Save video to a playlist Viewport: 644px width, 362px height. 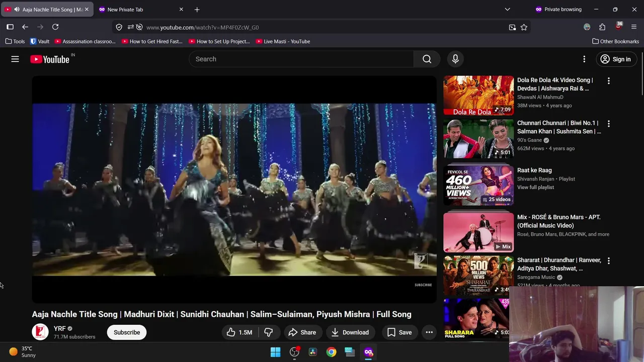coord(399,332)
